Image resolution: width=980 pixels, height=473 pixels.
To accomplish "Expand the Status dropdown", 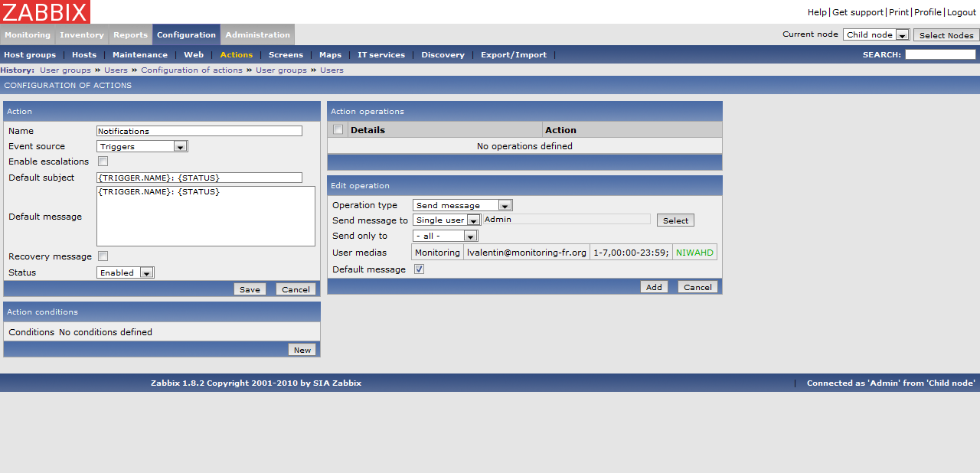I will coord(126,272).
